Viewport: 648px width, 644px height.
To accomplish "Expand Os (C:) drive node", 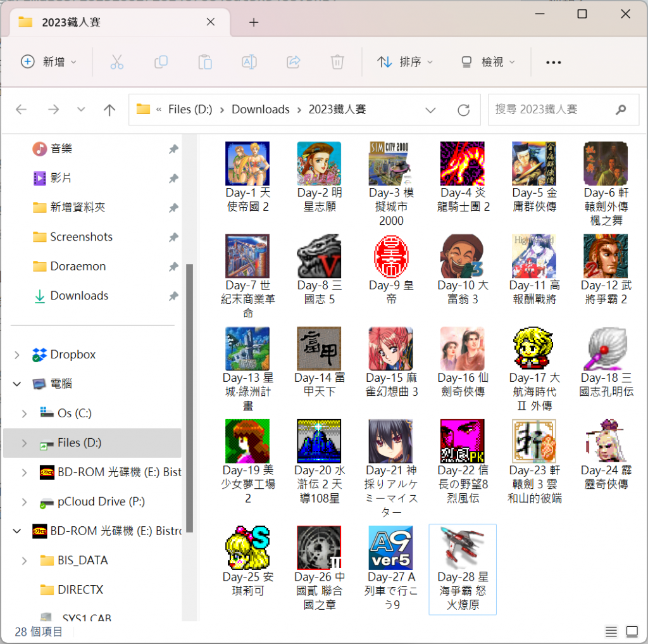I will pos(25,414).
